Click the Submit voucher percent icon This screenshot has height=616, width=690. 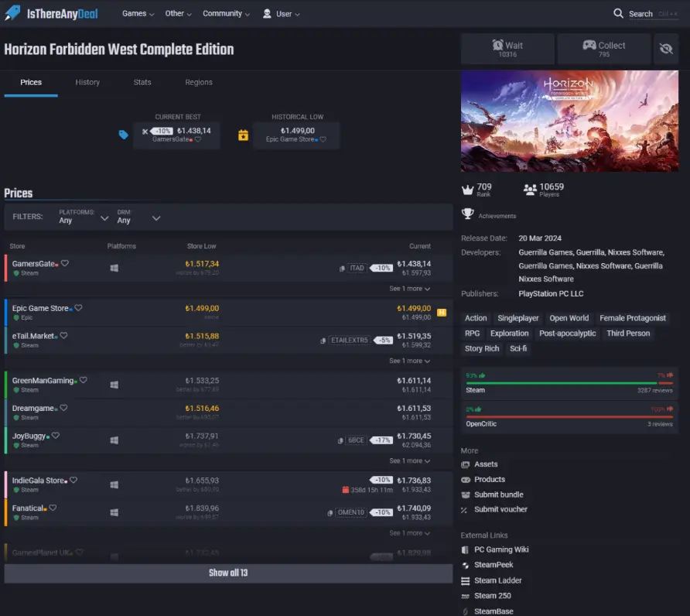coord(464,510)
